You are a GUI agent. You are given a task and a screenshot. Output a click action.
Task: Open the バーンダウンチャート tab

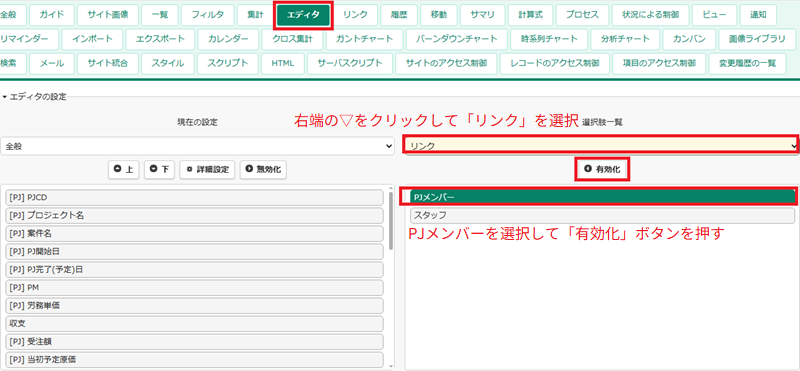pyautogui.click(x=457, y=39)
